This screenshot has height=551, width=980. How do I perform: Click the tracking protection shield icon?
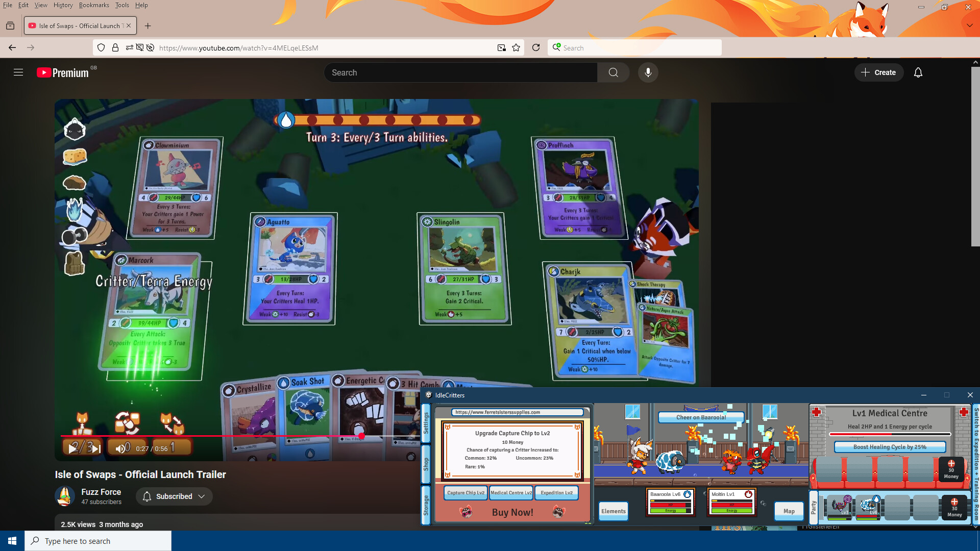101,47
